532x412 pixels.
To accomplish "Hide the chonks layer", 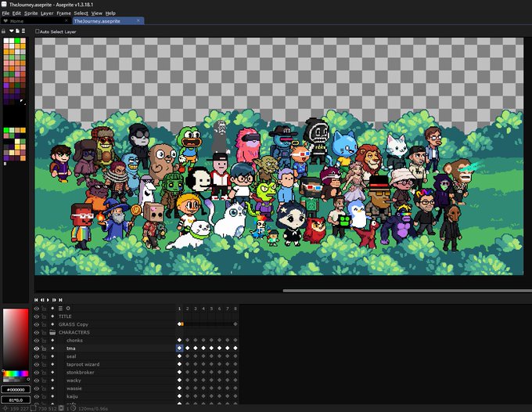I will point(36,341).
